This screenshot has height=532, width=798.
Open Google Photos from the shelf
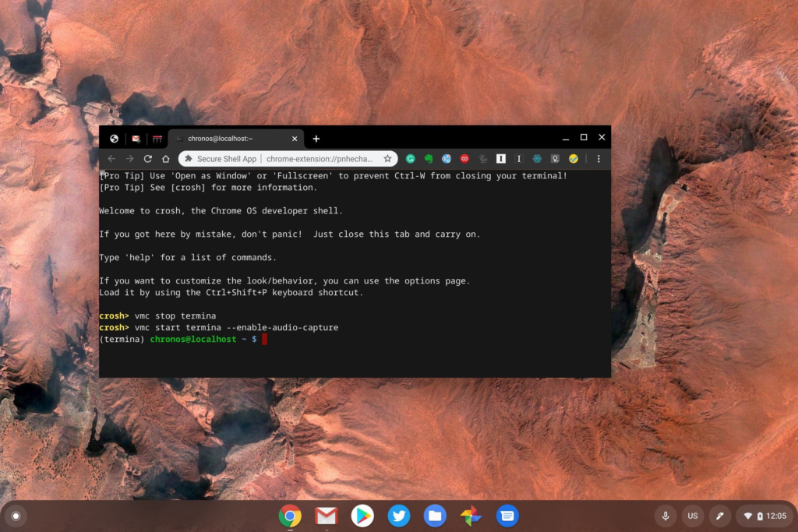(471, 516)
